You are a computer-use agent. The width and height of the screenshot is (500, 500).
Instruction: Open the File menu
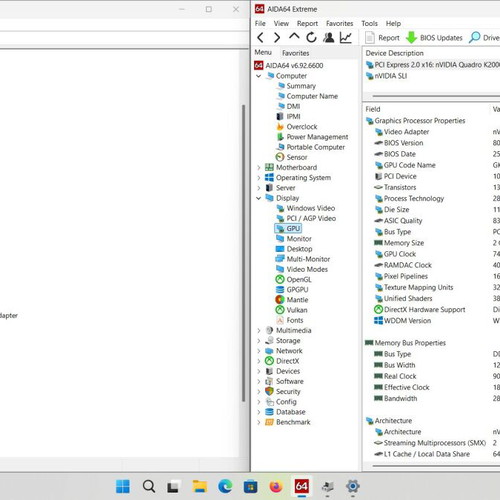[260, 23]
